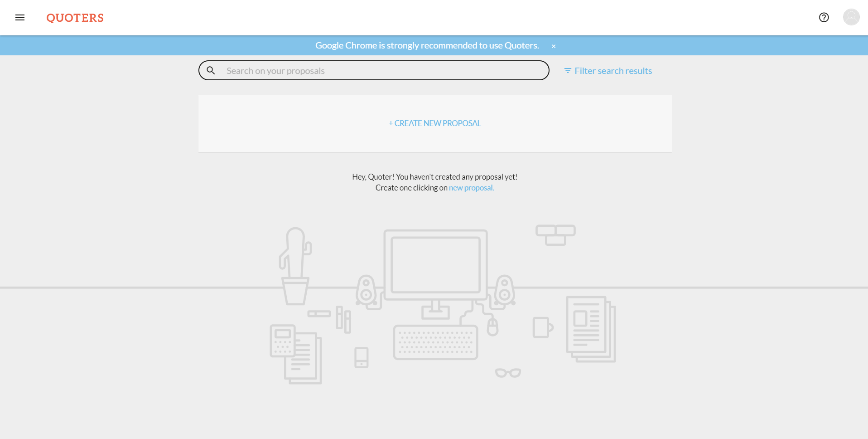Click the cactus plant illustration

(295, 265)
